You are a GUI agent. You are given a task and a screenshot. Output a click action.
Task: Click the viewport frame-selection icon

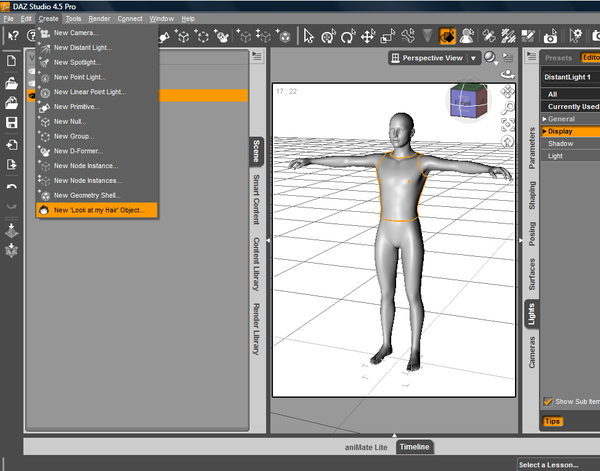pos(508,125)
